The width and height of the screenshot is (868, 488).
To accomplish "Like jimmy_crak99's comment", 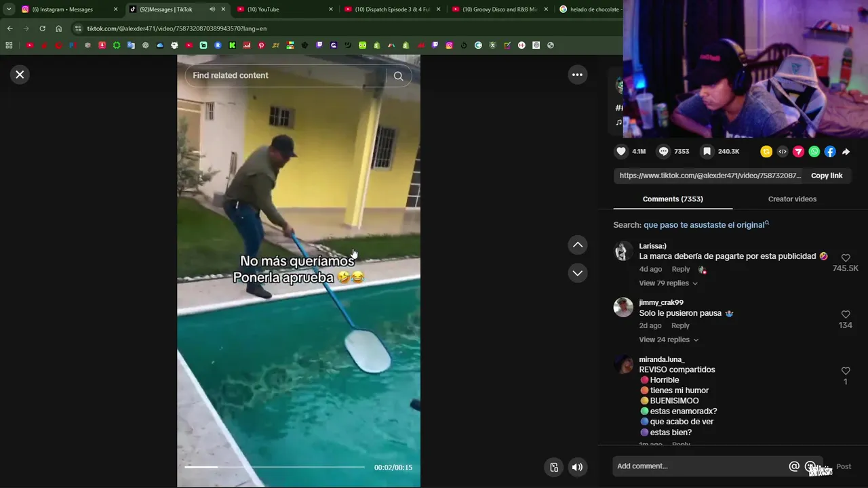I will click(x=846, y=314).
